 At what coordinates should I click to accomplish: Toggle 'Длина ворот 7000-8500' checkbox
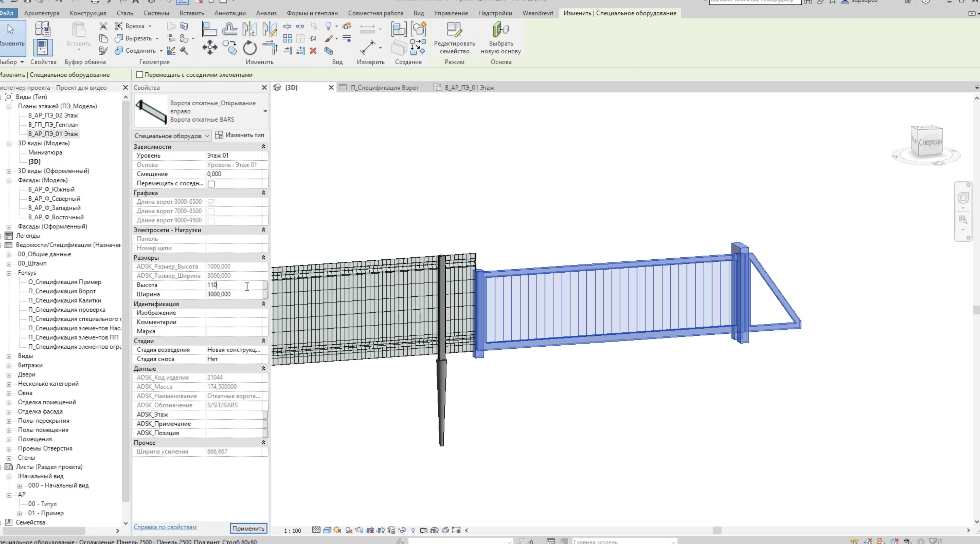(211, 211)
